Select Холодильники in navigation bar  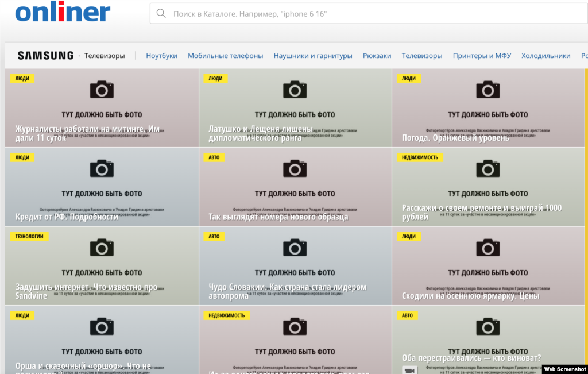(x=546, y=56)
